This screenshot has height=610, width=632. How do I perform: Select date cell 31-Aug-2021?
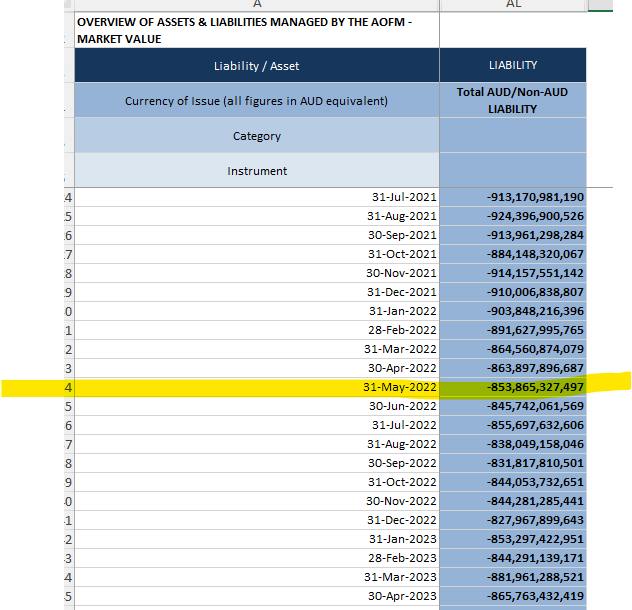tap(257, 216)
